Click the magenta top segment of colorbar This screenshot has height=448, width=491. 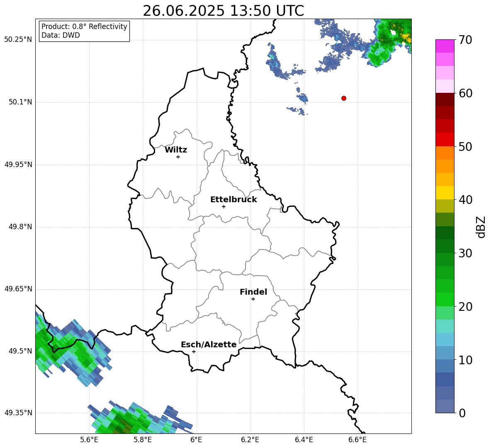tap(445, 46)
